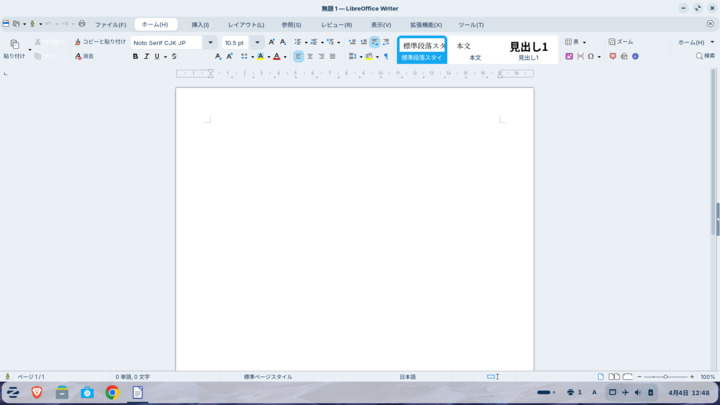Image resolution: width=720 pixels, height=405 pixels.
Task: Click the Insert comment icon
Action: [613, 56]
